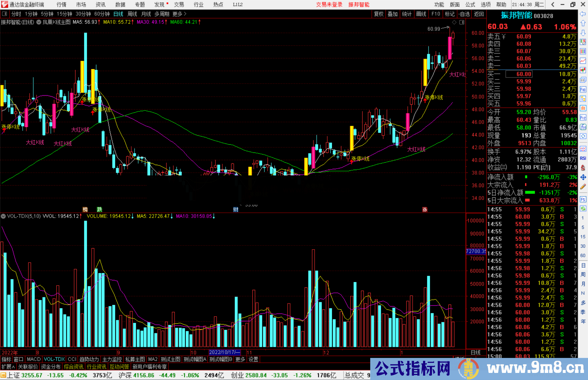The height and width of the screenshot is (380, 588).
Task: Click the 画线 drawing button
Action: [421, 14]
